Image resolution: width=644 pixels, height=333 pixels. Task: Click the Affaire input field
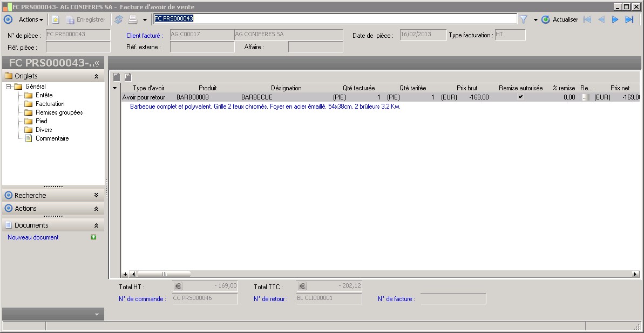coord(315,47)
